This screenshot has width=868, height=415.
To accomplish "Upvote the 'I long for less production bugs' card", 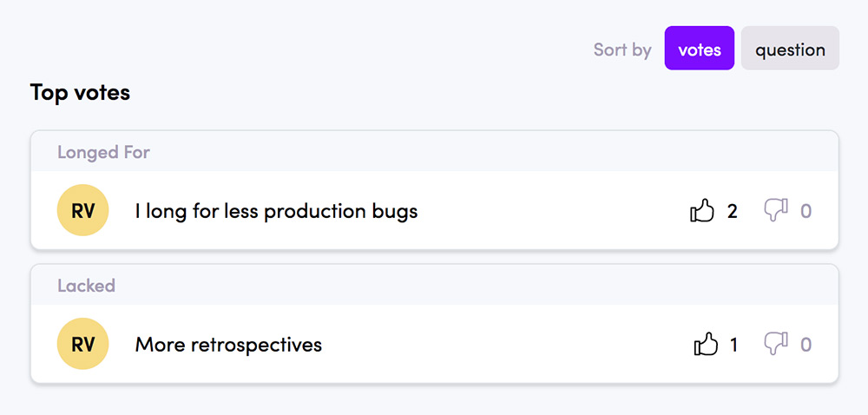I will pos(702,211).
